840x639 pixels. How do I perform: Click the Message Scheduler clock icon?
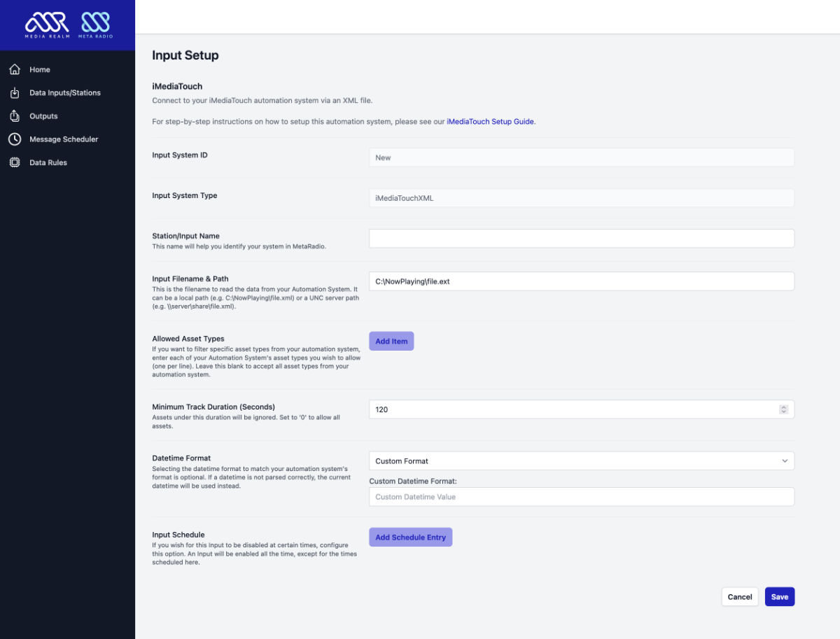(x=15, y=139)
